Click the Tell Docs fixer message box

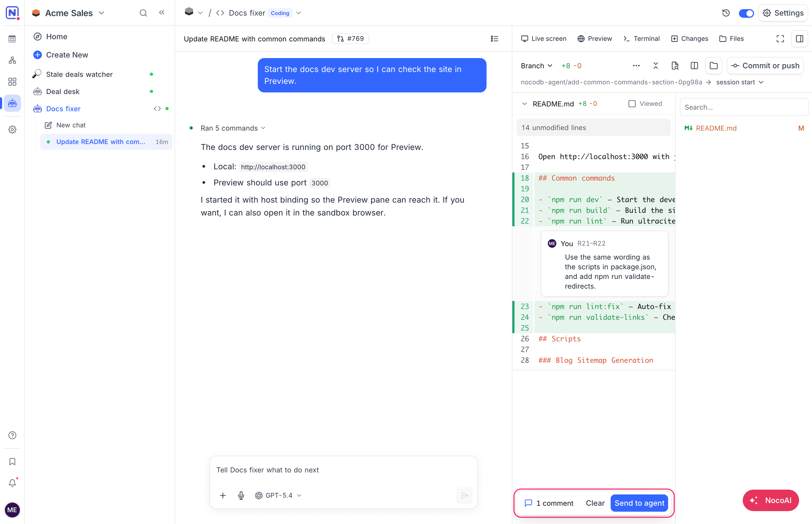coord(343,470)
